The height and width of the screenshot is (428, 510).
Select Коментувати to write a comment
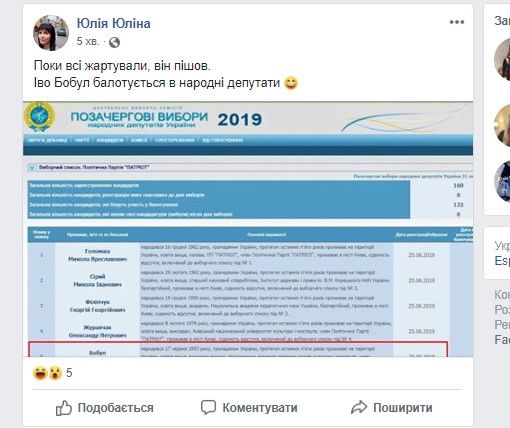pos(249,407)
